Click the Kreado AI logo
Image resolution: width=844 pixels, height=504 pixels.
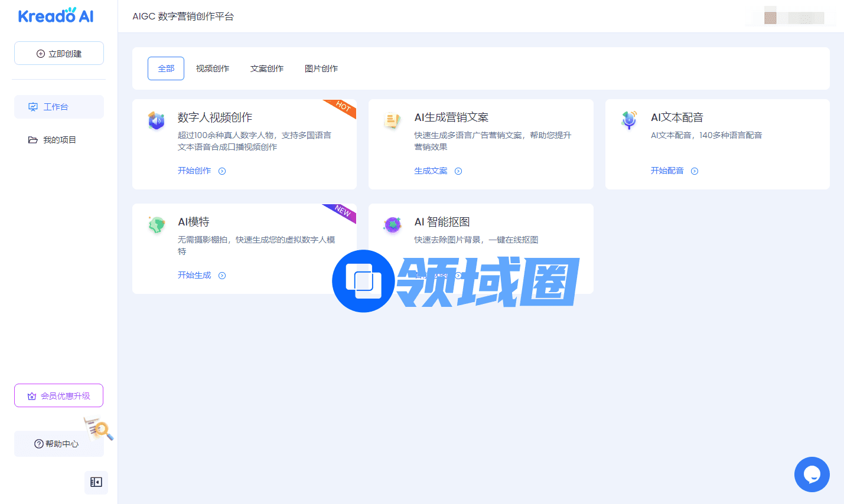(56, 16)
